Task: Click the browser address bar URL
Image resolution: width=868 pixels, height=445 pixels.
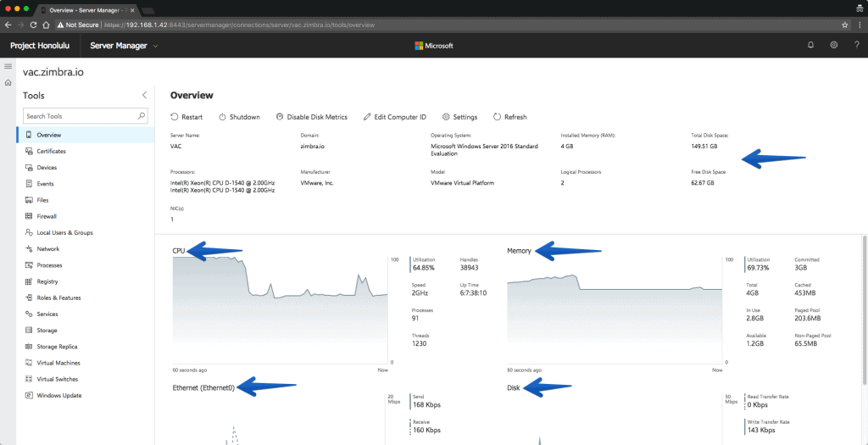Action: click(239, 25)
